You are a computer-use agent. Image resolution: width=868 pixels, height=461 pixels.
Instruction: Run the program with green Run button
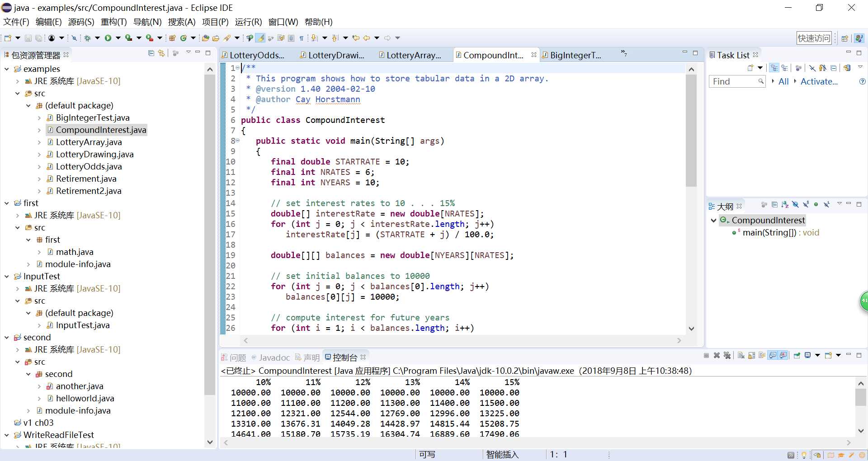coord(108,38)
